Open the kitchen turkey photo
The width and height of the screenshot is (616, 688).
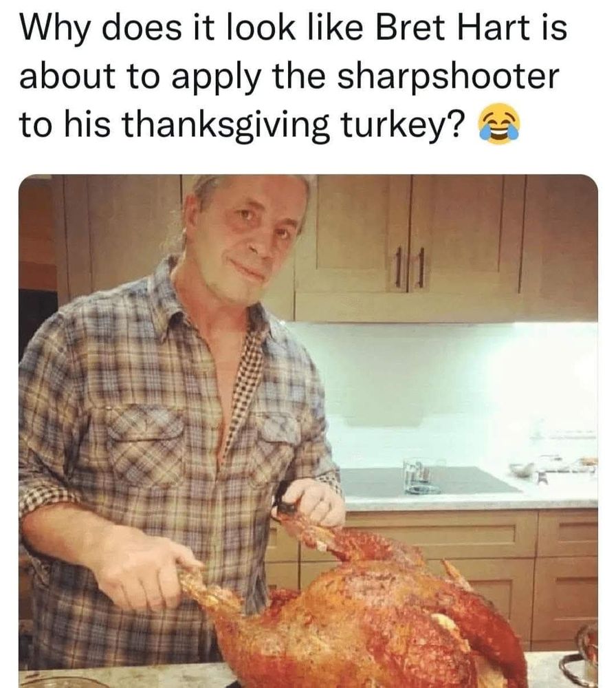[308, 431]
